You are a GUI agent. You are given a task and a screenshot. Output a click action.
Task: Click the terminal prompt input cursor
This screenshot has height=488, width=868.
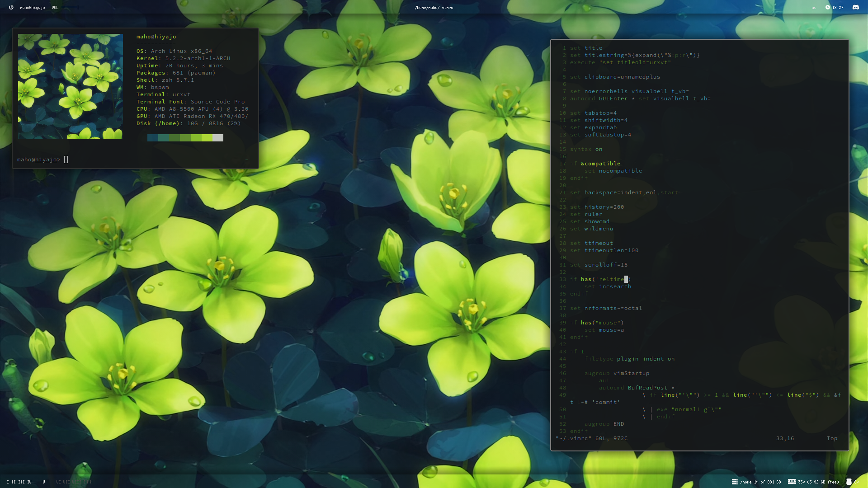[x=66, y=160]
